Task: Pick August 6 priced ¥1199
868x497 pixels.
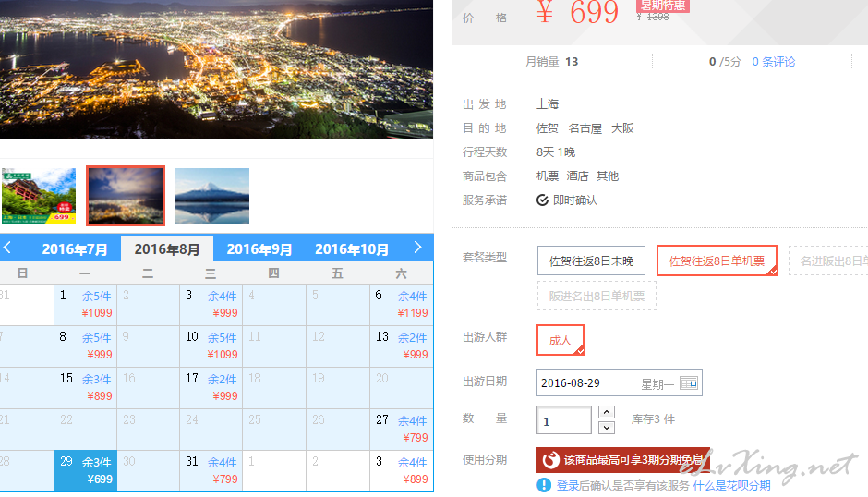Action: tap(402, 304)
